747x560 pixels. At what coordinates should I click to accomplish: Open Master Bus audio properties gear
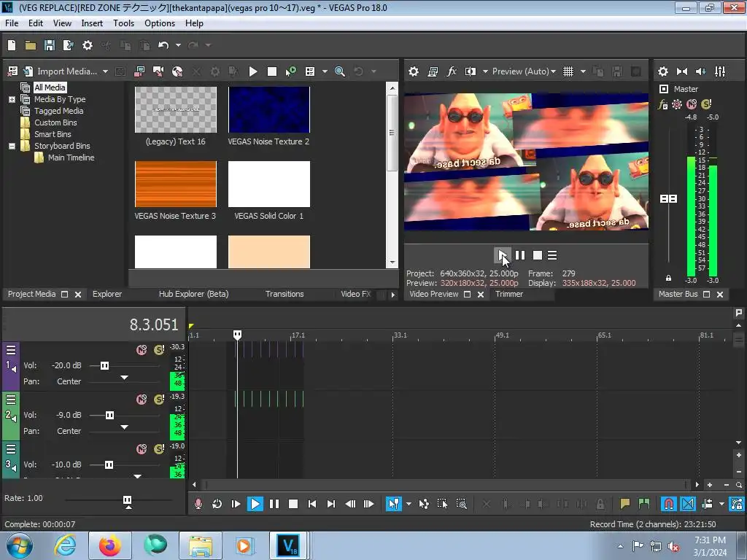point(662,71)
